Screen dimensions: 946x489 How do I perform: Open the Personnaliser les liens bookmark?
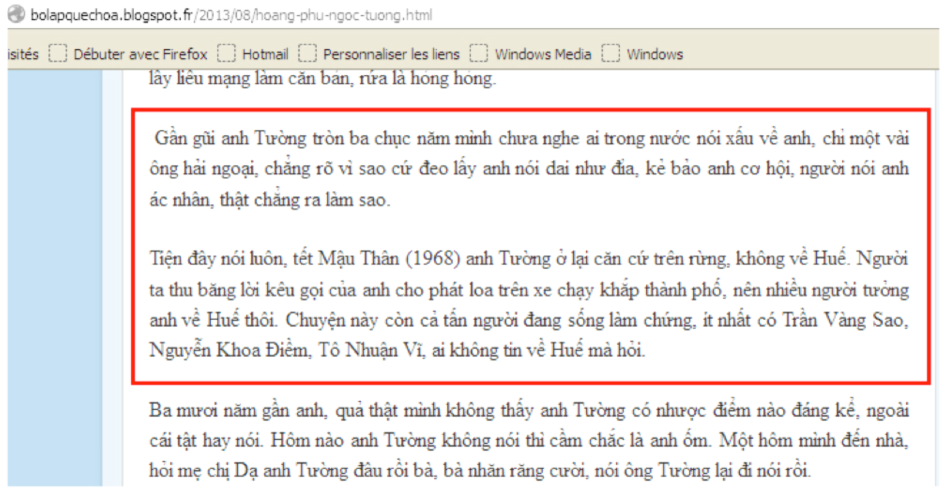tap(391, 54)
